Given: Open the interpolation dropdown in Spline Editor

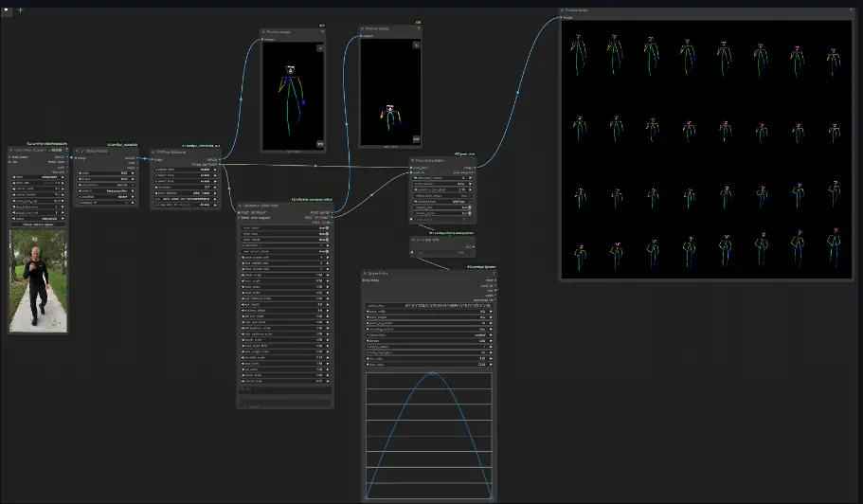Looking at the screenshot, I should pos(429,335).
